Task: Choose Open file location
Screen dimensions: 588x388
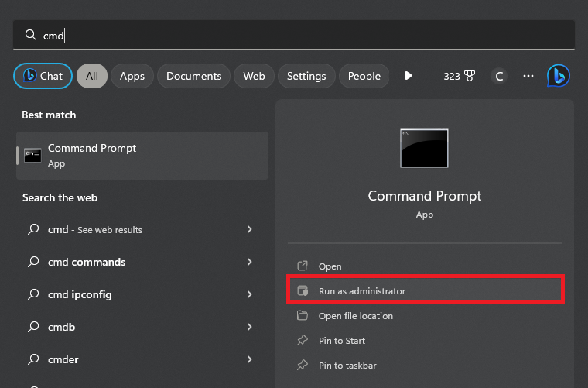Action: (355, 316)
